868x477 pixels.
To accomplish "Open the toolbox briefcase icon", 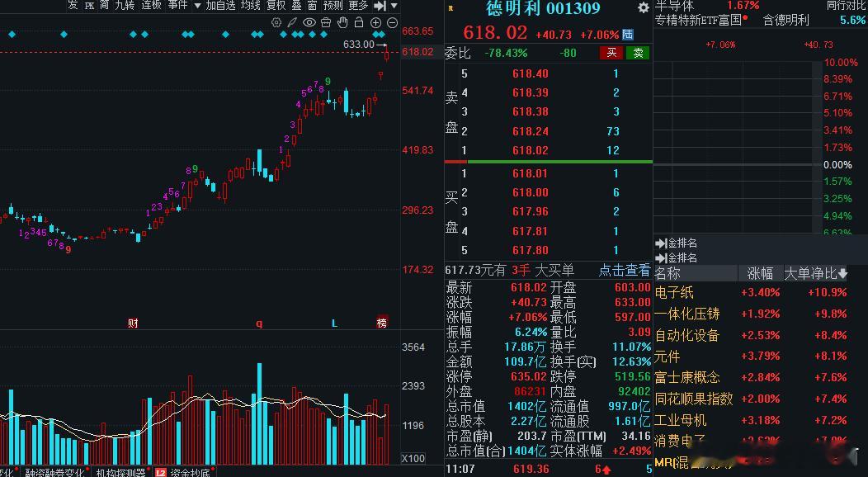I will [x=326, y=22].
